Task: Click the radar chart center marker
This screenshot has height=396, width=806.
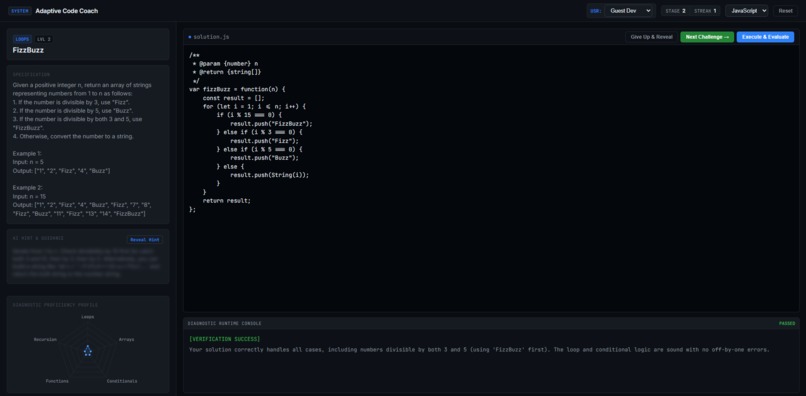Action: (x=87, y=351)
